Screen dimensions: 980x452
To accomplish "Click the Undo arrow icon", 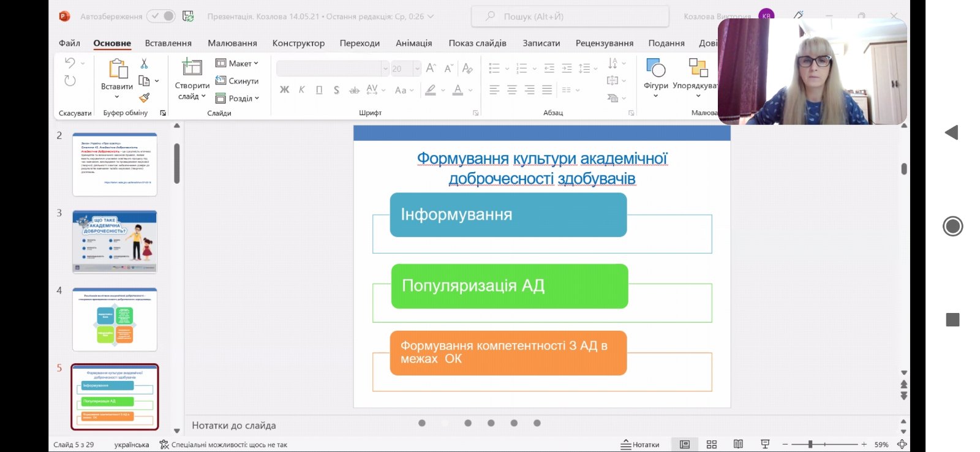I will pyautogui.click(x=70, y=63).
